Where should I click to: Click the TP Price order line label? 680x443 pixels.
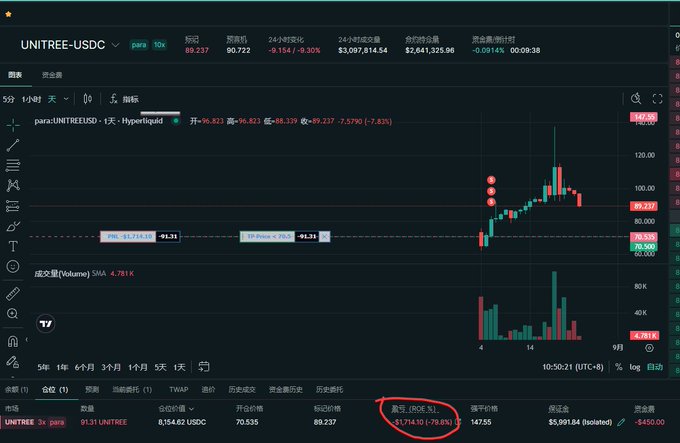pyautogui.click(x=267, y=236)
